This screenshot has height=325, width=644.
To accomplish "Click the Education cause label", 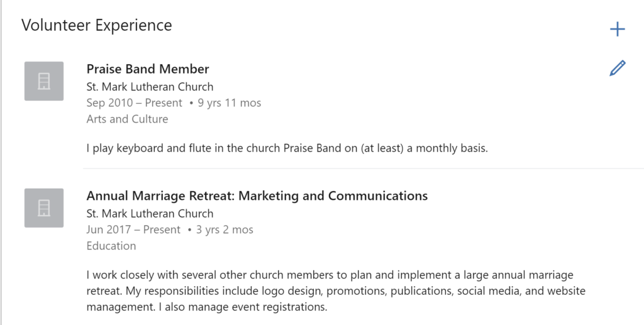I will click(x=111, y=246).
